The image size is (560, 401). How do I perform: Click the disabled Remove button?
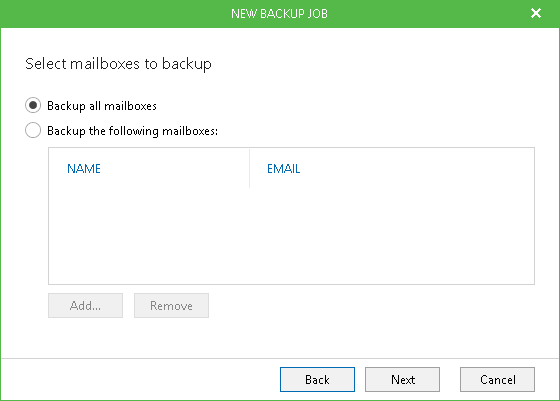pos(171,306)
